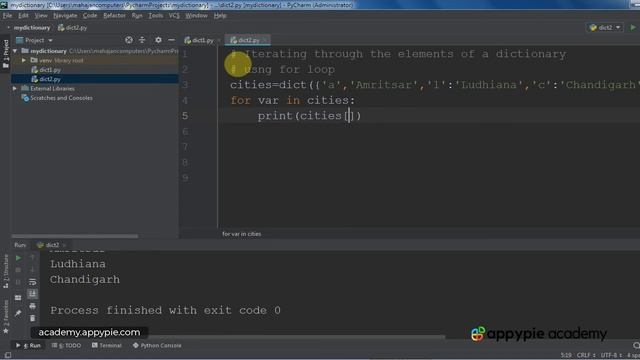This screenshot has height=360, width=640.
Task: Click the pin tab icon
Action: (18, 313)
